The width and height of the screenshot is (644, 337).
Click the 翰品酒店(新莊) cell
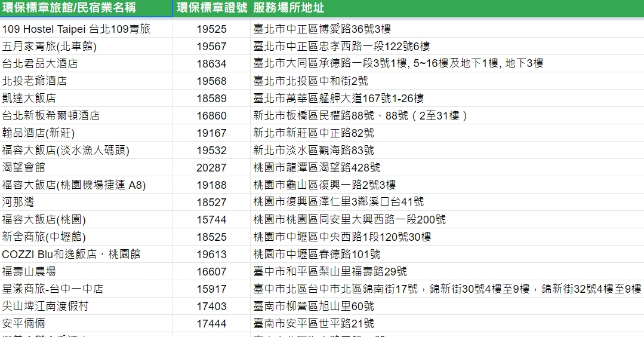[x=87, y=133]
